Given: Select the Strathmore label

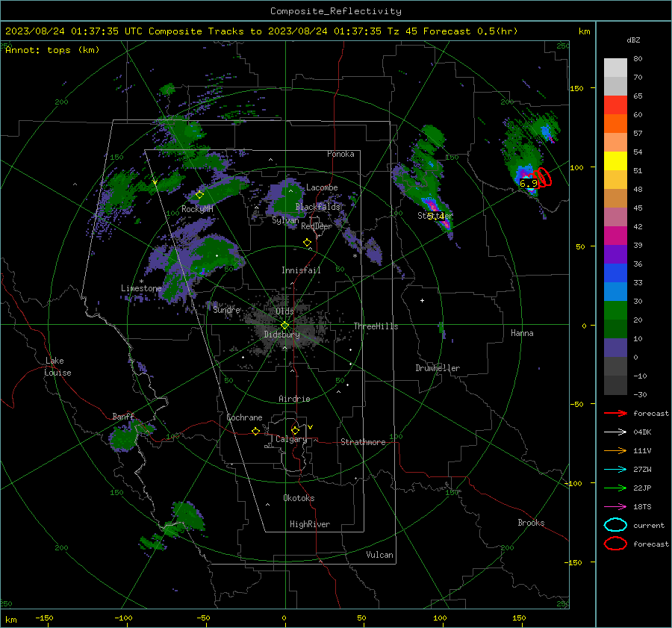Looking at the screenshot, I should click(x=363, y=442).
